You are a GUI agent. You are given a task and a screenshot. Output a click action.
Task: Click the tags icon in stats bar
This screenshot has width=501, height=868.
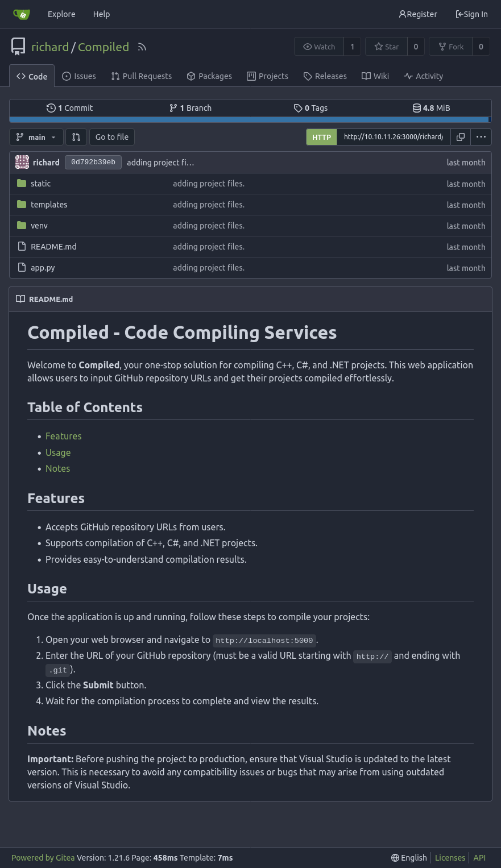click(297, 108)
